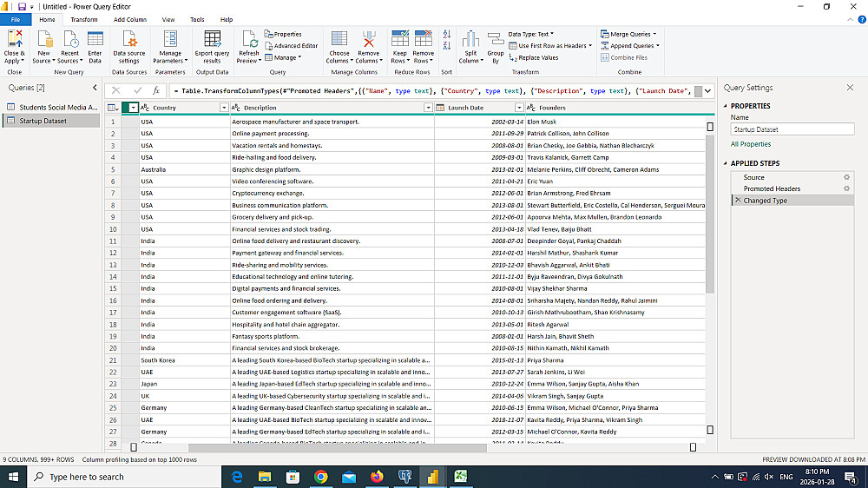Close the Query Settings pane
This screenshot has height=488, width=868.
(x=850, y=88)
